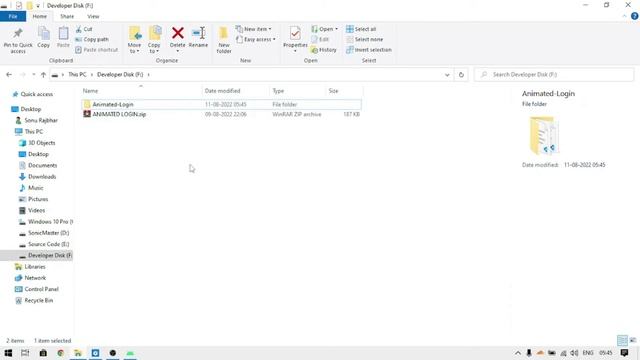Screen dimensions: 640x360
Task: Click This PC in address bar
Action: click(x=77, y=75)
